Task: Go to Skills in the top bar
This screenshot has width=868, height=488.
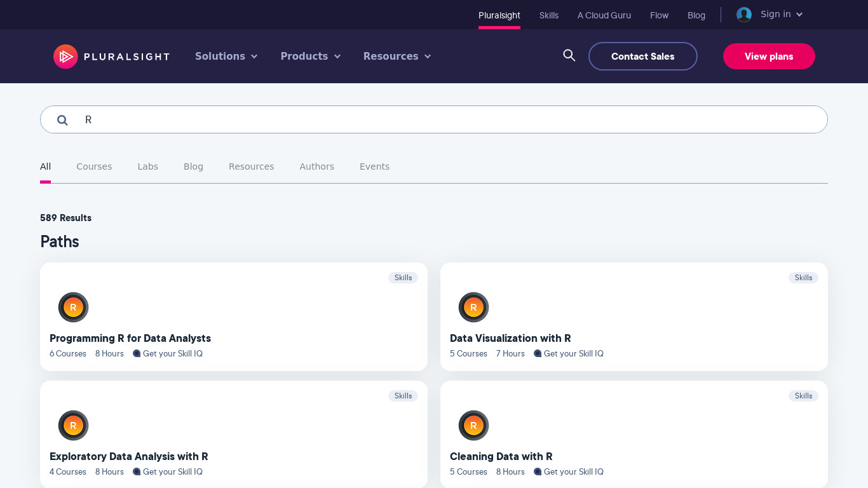Action: point(549,15)
